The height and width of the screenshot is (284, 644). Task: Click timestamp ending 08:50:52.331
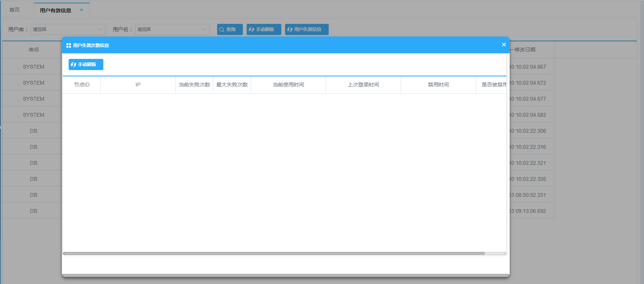click(528, 195)
